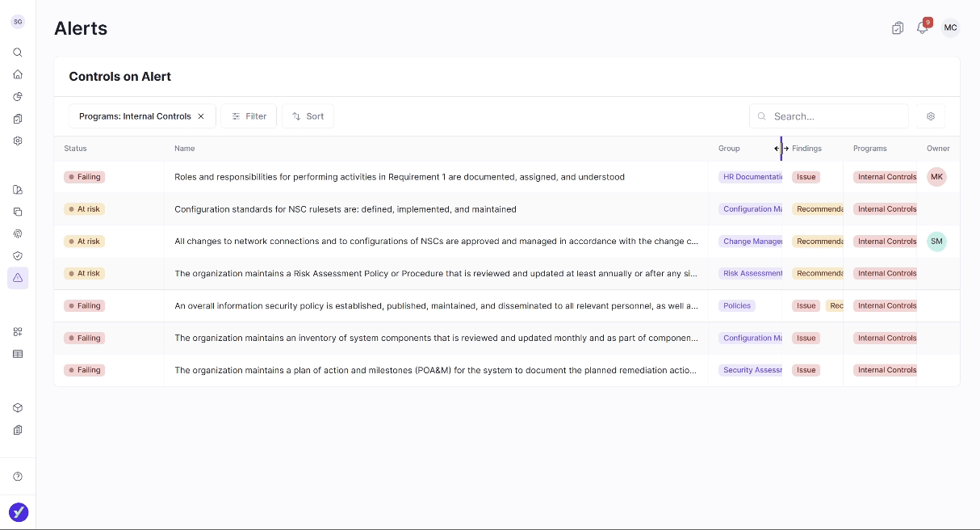Click the Group column header
The image size is (980, 530).
click(729, 149)
